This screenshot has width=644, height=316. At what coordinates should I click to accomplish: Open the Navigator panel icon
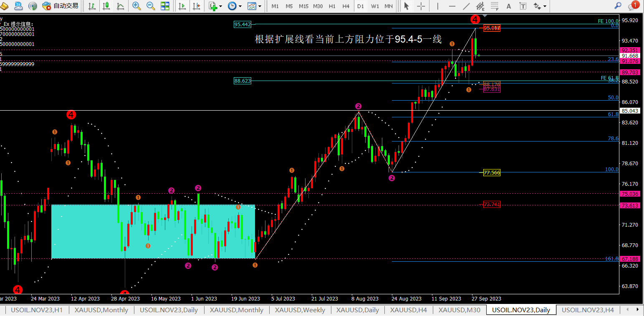5,6
